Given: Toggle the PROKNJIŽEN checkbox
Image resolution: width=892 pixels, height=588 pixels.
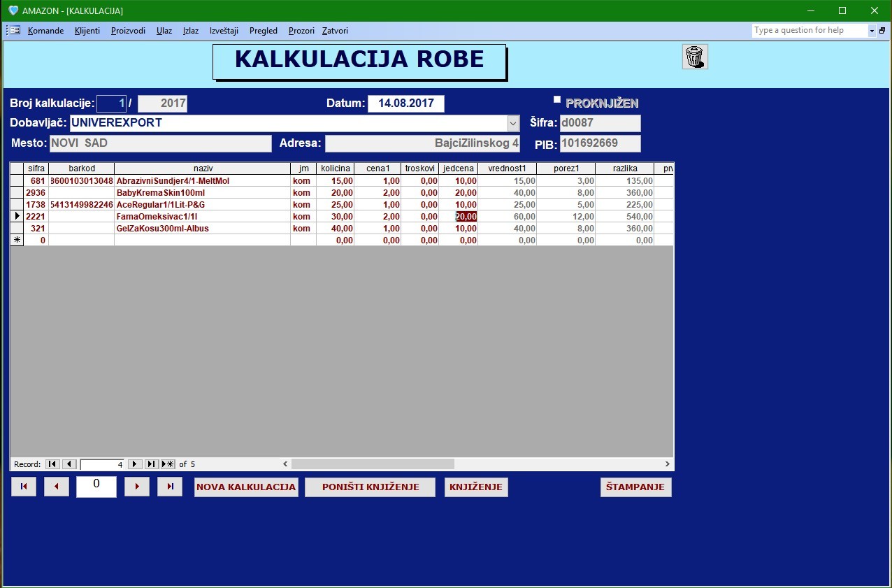Looking at the screenshot, I should (557, 100).
